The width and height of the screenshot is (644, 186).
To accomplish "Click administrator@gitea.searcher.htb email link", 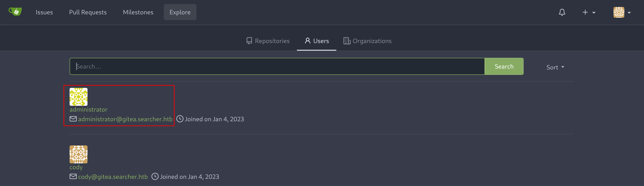I will click(x=125, y=119).
